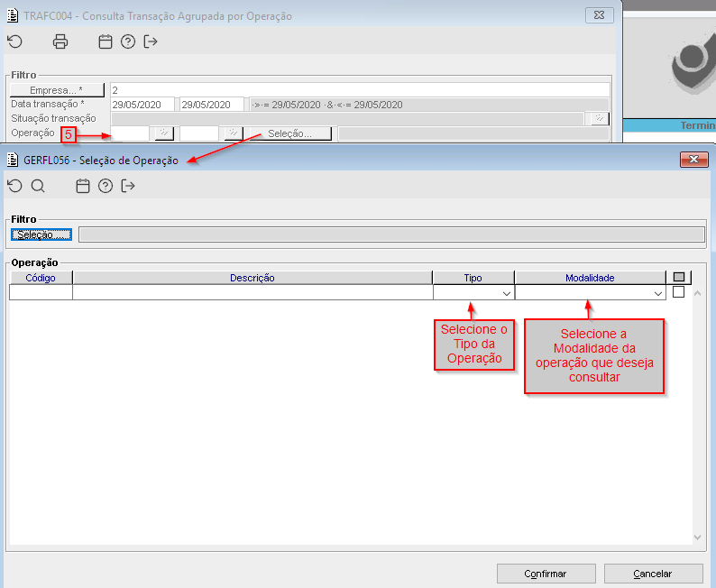Expand the Modalidade dropdown in the row
Viewport: 716px width, 588px height.
[x=658, y=293]
